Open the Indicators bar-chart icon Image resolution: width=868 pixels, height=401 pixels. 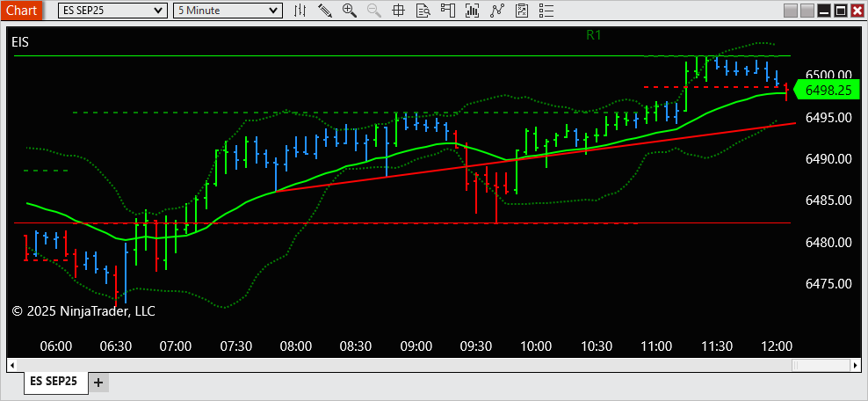coord(472,10)
